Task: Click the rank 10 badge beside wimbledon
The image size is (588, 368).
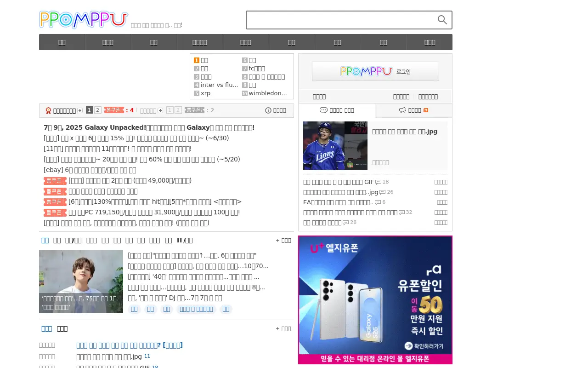Action: coord(245,93)
